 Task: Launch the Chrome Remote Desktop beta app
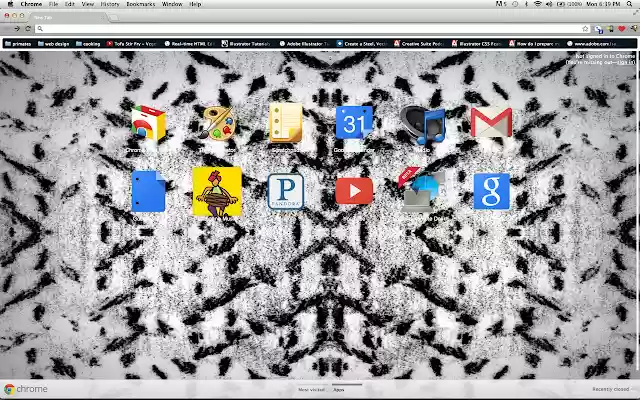point(422,189)
